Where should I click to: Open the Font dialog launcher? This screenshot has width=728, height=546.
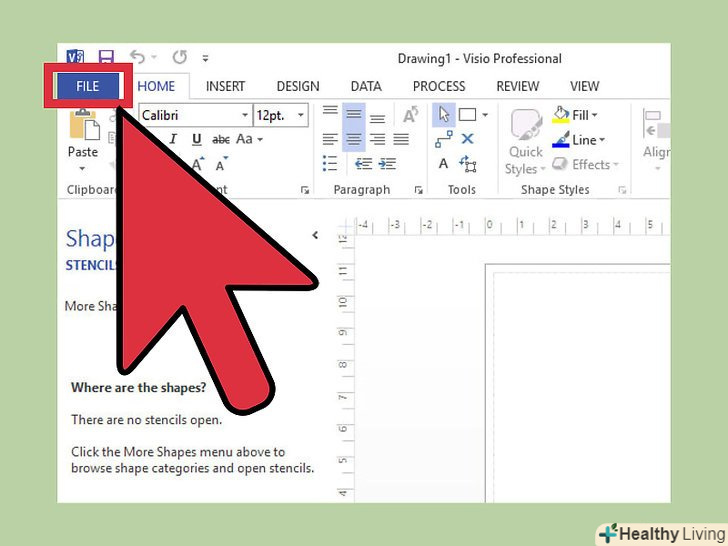click(305, 190)
